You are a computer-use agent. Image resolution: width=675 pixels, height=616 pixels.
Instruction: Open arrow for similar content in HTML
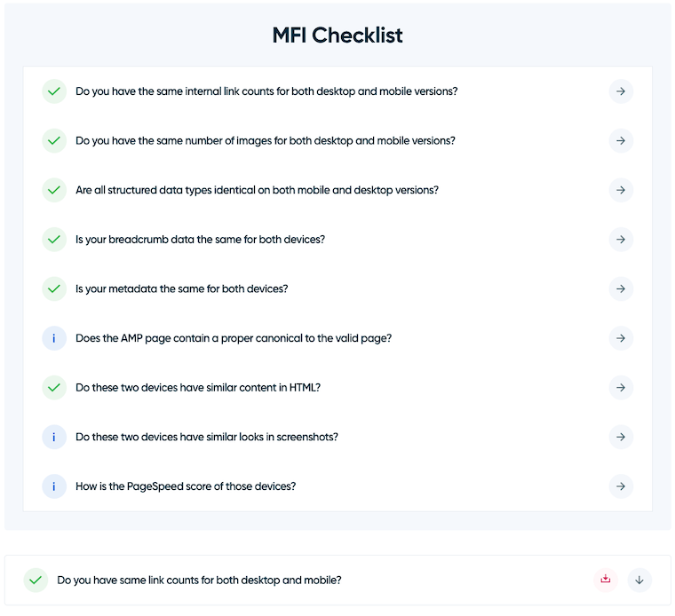coord(621,388)
